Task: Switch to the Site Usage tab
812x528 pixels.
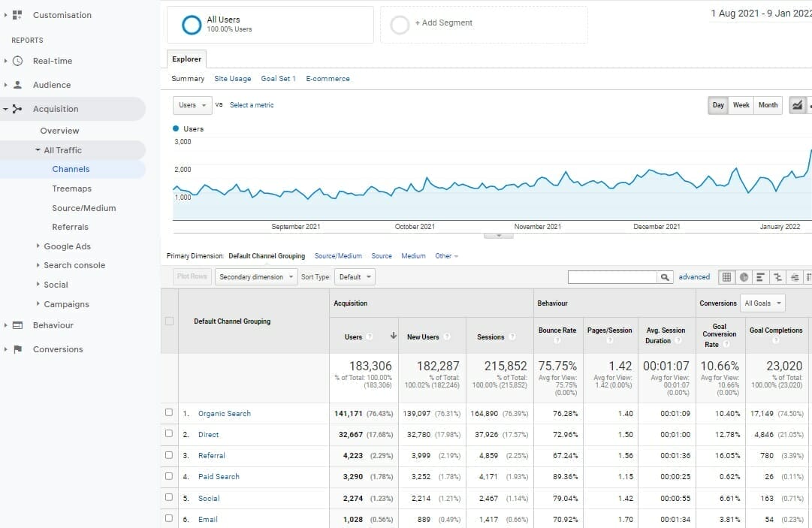Action: (x=233, y=79)
